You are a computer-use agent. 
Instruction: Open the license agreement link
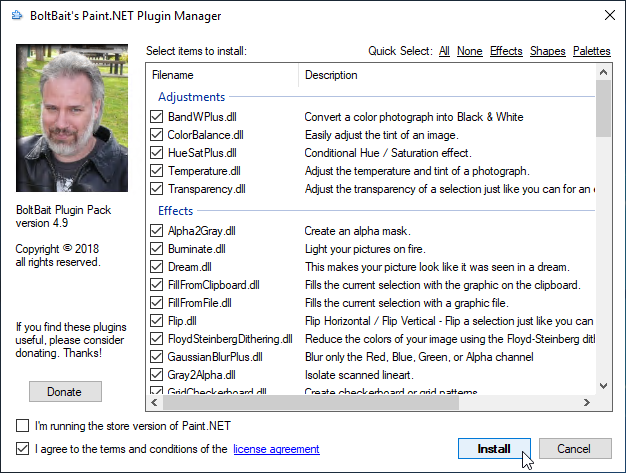click(x=276, y=449)
